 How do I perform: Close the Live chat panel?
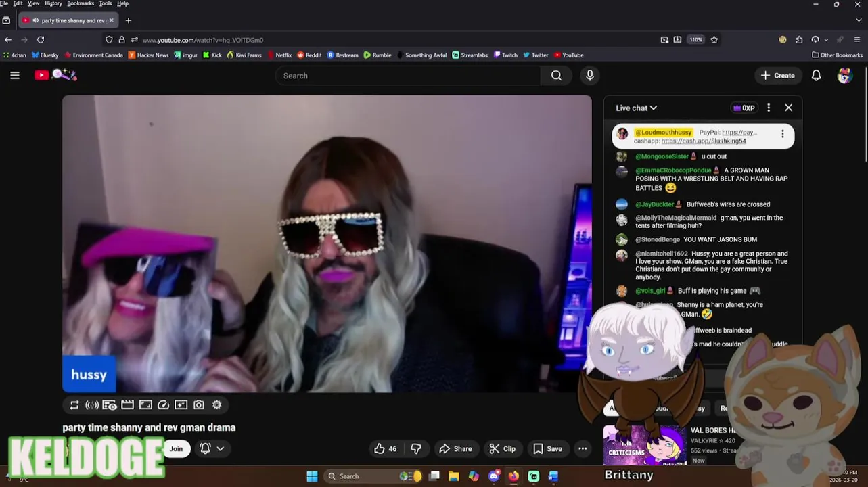click(x=788, y=108)
